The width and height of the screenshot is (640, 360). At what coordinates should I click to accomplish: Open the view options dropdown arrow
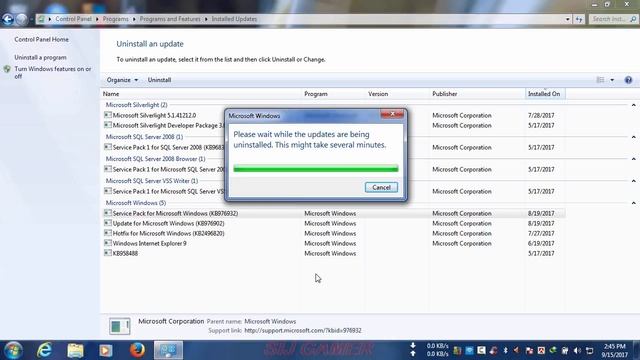point(612,80)
